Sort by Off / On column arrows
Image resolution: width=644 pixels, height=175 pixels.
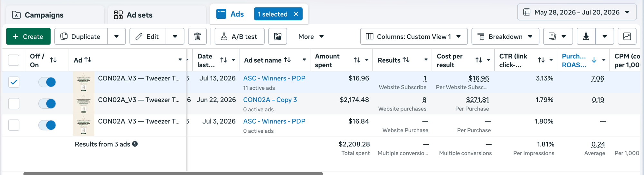53,60
